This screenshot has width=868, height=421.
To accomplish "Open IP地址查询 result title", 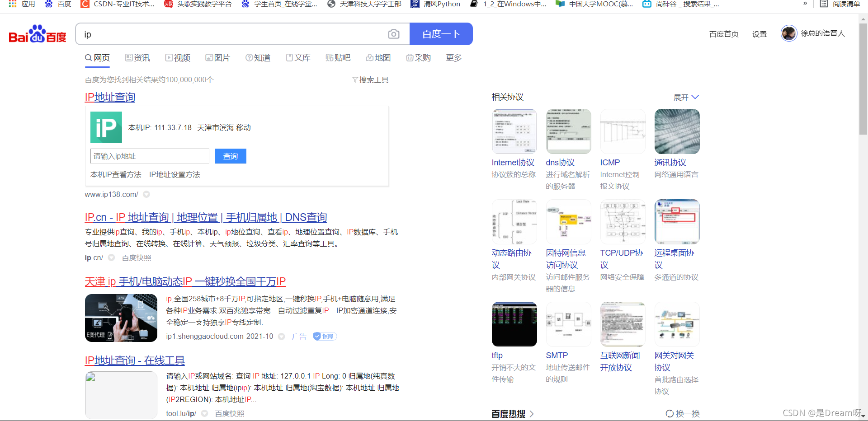I will pyautogui.click(x=110, y=97).
